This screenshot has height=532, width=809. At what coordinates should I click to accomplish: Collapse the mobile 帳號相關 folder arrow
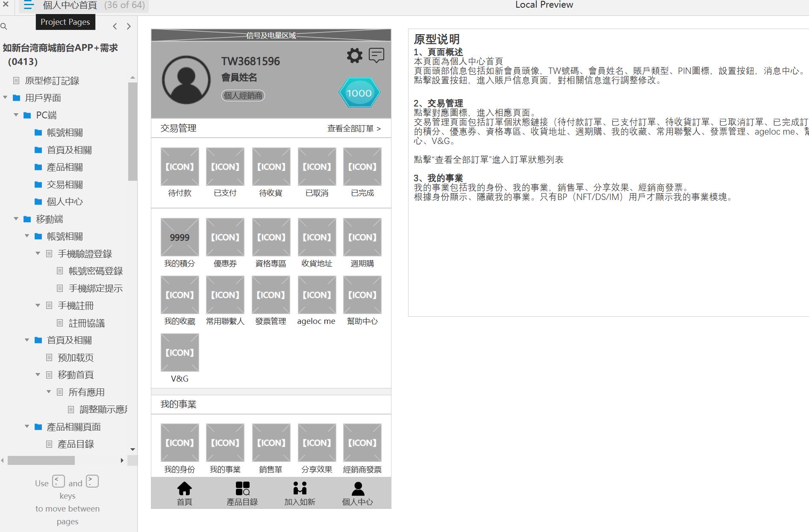(x=27, y=236)
